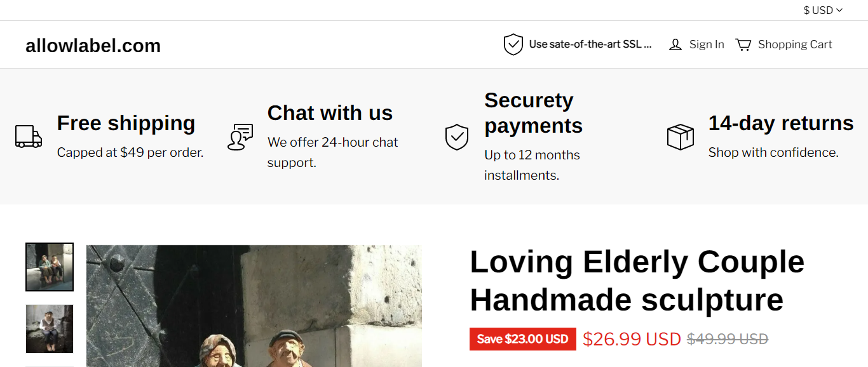Click the 14-day returns box icon
Viewport: 868px width, 367px height.
click(680, 137)
